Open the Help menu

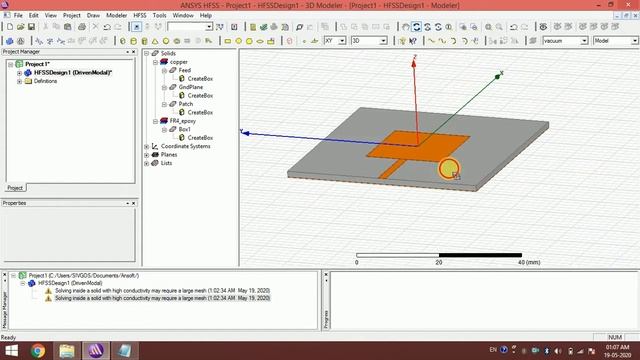[206, 15]
